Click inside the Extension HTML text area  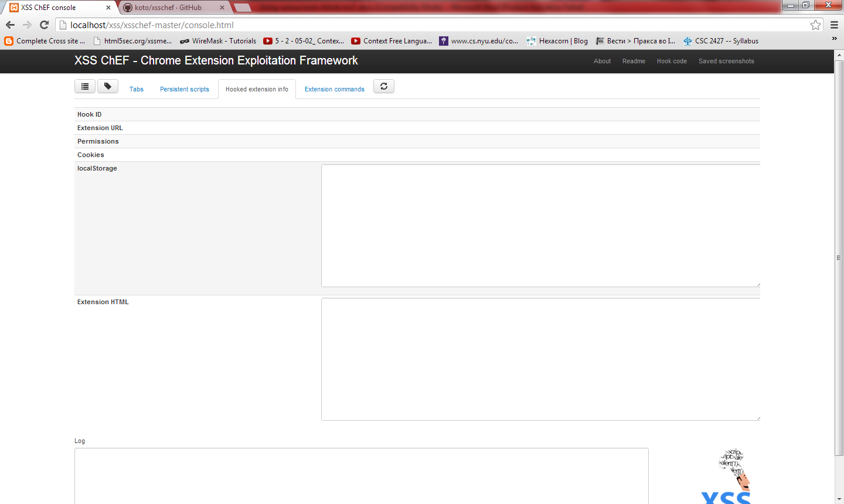540,359
